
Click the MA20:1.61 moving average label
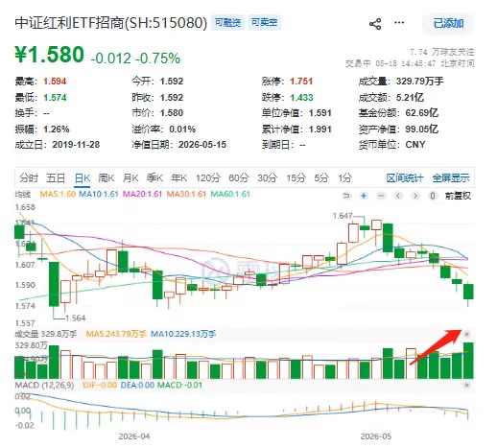click(143, 194)
